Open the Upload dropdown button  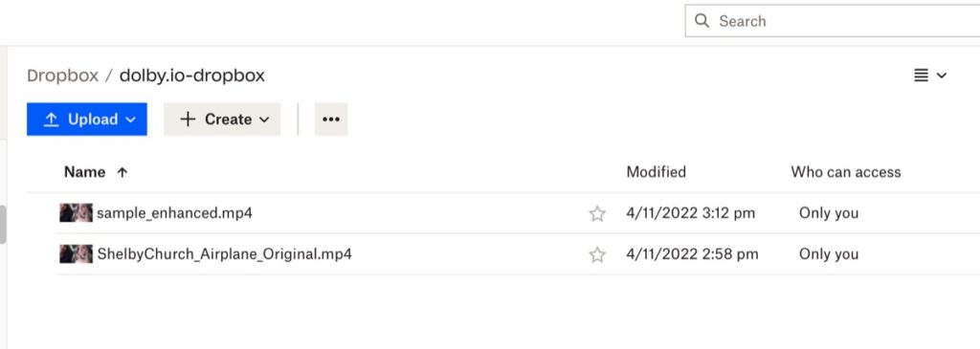[87, 120]
